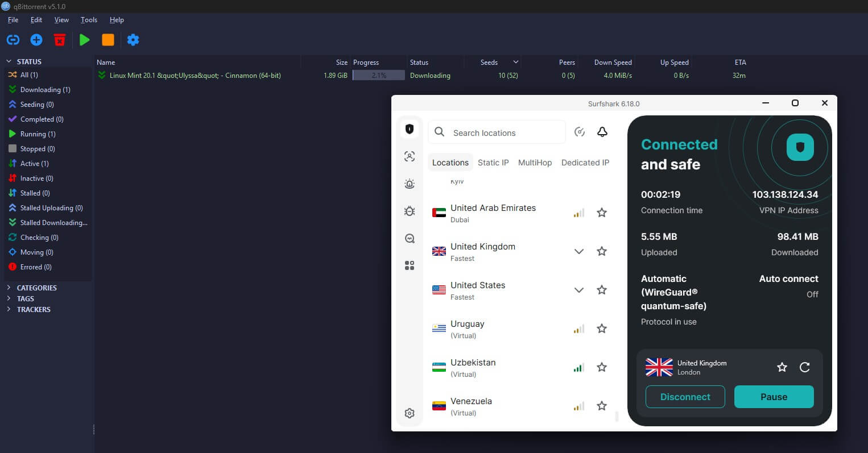The height and width of the screenshot is (453, 868).
Task: Click Add Torrent Link toolbar icon in qBittorrent
Action: click(13, 40)
